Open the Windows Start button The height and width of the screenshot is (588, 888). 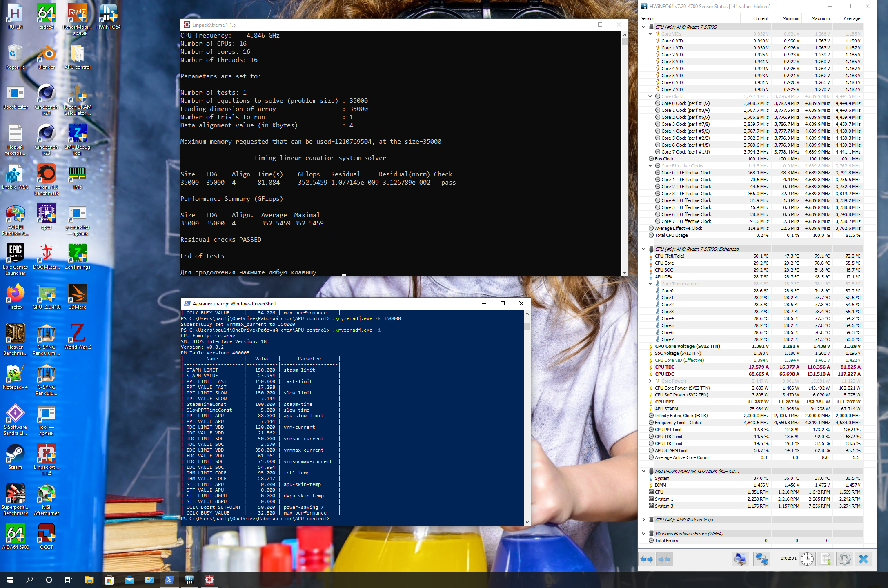10,580
